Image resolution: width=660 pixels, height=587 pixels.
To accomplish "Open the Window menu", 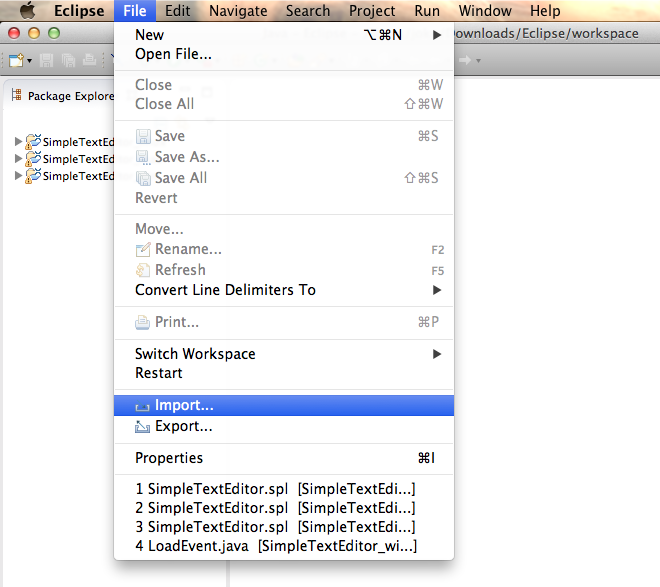I will pos(485,11).
